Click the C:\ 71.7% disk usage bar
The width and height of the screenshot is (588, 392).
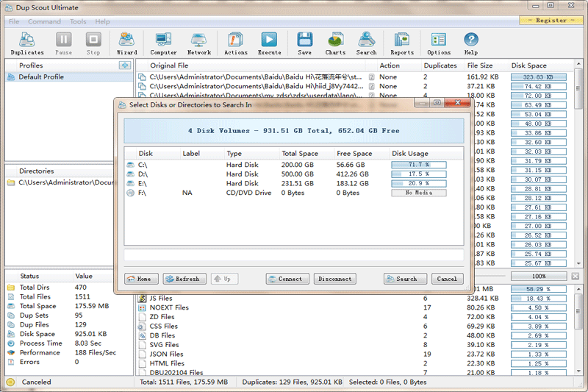[419, 165]
